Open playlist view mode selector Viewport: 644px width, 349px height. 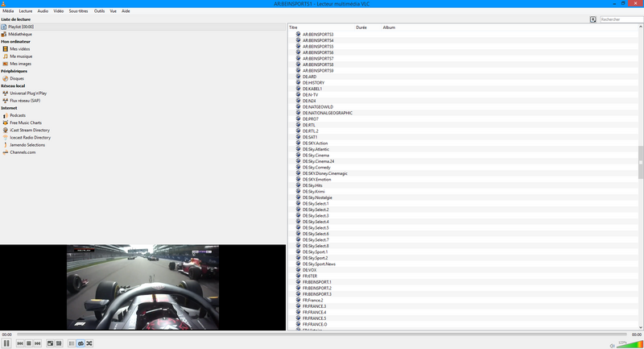tap(592, 19)
